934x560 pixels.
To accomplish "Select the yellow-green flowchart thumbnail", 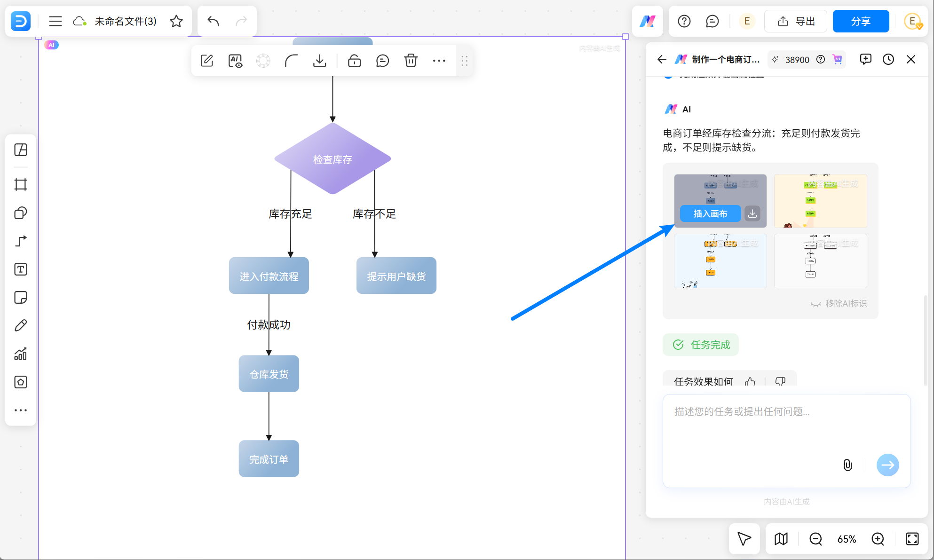I will coord(820,201).
